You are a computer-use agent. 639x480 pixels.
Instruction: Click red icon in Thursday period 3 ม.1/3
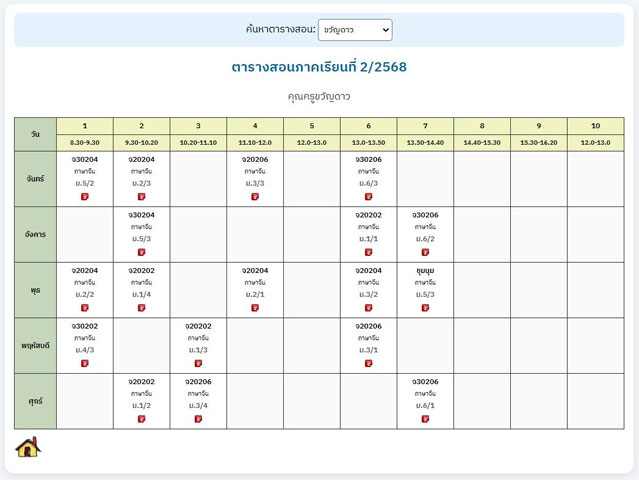pyautogui.click(x=198, y=363)
